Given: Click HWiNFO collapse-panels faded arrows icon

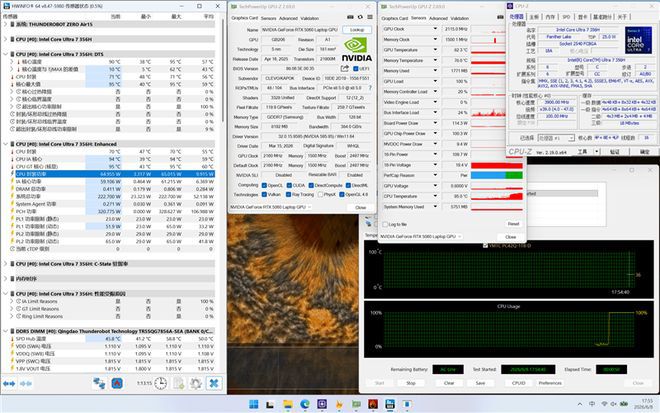Looking at the screenshot, I should coord(26,384).
